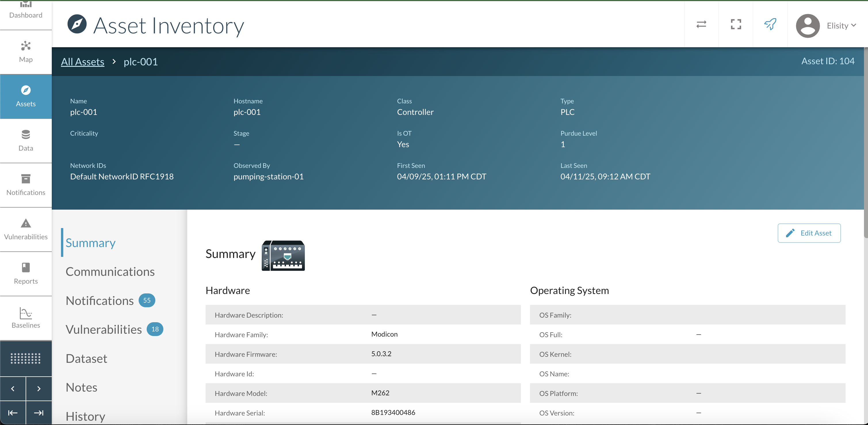Click the rocket launch icon
Screen dimensions: 868x425
(770, 24)
